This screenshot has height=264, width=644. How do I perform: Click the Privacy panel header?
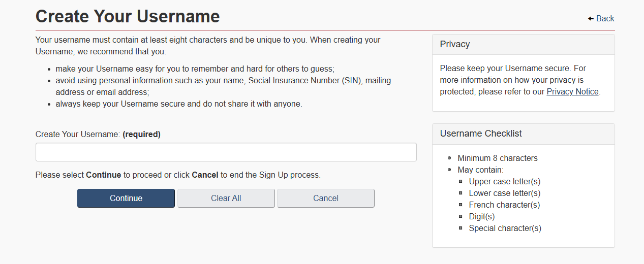(523, 44)
